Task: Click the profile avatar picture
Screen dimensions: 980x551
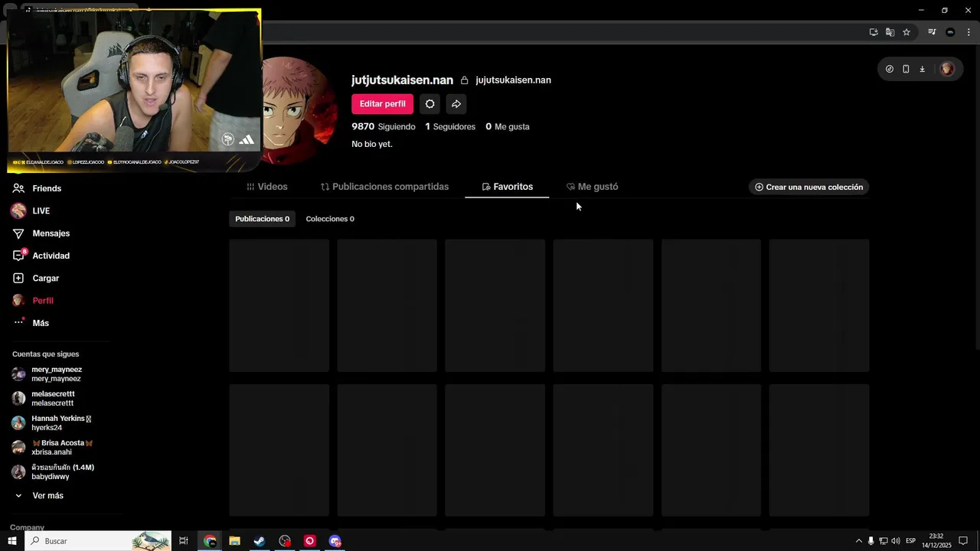Action: click(x=300, y=111)
